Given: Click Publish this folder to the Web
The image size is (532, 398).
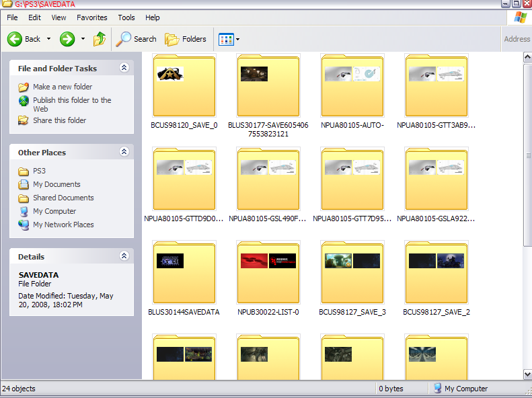Looking at the screenshot, I should pos(72,104).
